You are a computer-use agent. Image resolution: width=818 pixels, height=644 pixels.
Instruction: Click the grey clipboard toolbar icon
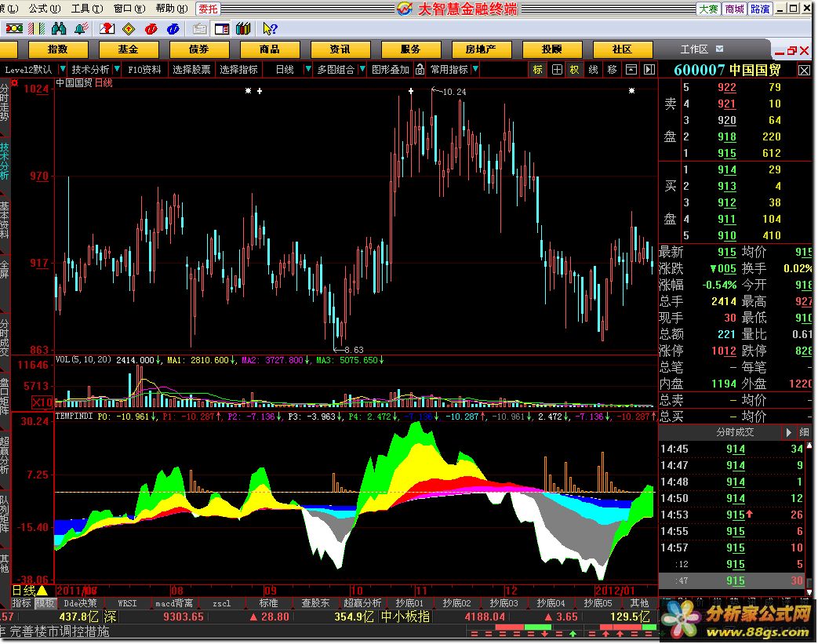199,29
